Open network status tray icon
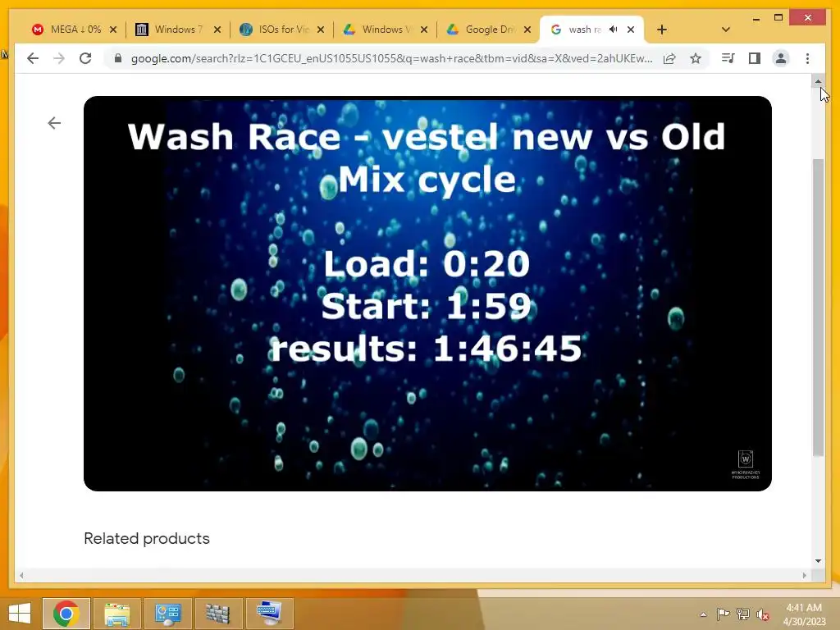The width and height of the screenshot is (840, 630). [742, 614]
